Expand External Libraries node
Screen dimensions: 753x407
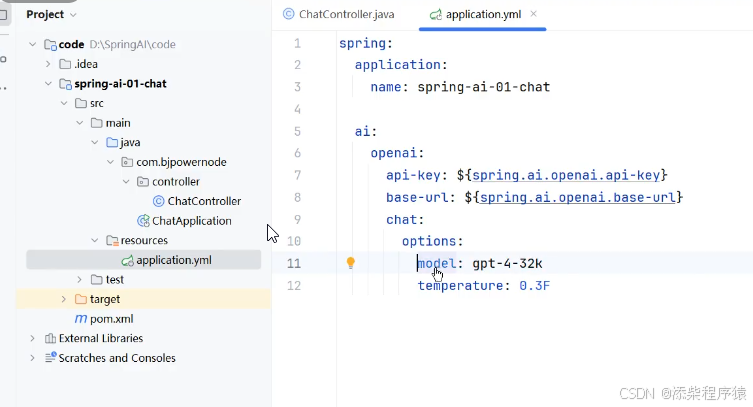pos(32,338)
